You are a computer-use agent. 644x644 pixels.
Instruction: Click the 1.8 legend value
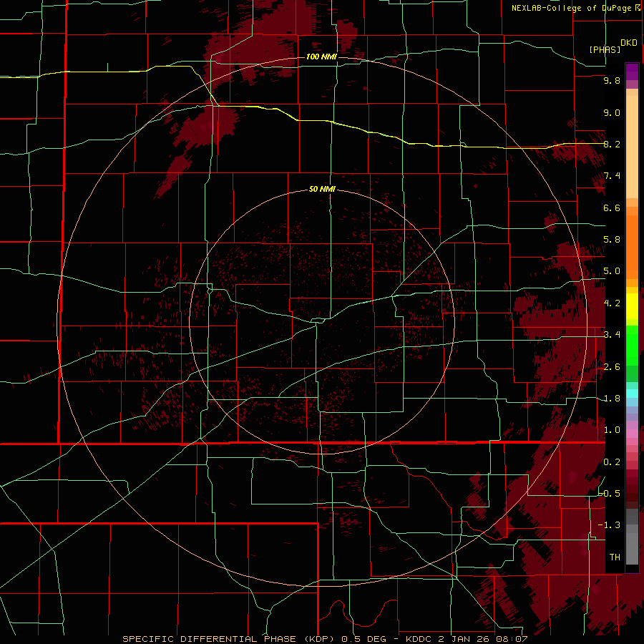point(612,399)
